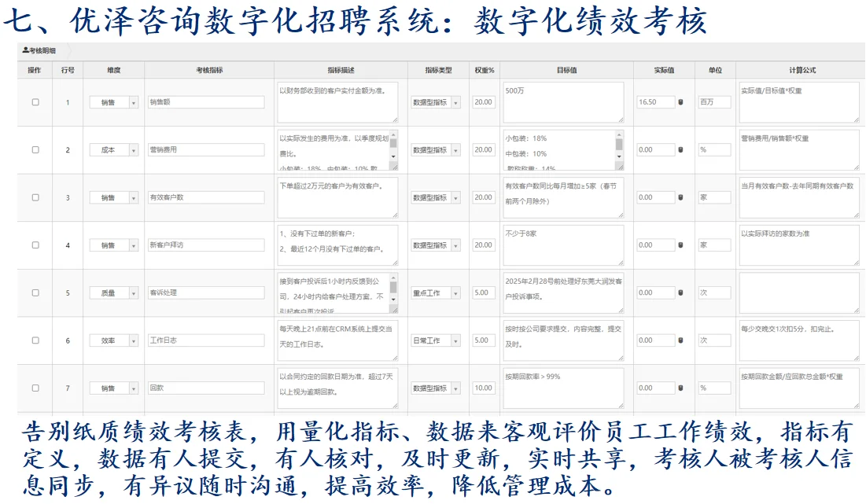Click the 权重% field showing 20.00 in row 1

(x=482, y=101)
